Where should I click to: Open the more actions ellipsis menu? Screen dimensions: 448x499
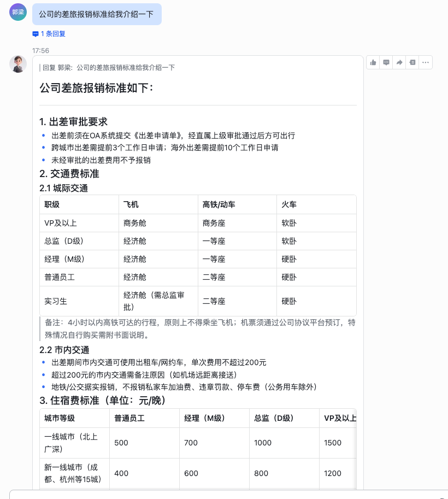tap(426, 62)
